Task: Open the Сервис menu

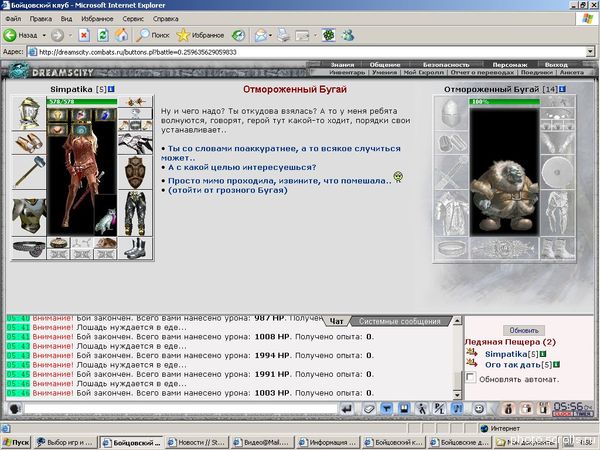Action: pyautogui.click(x=133, y=18)
